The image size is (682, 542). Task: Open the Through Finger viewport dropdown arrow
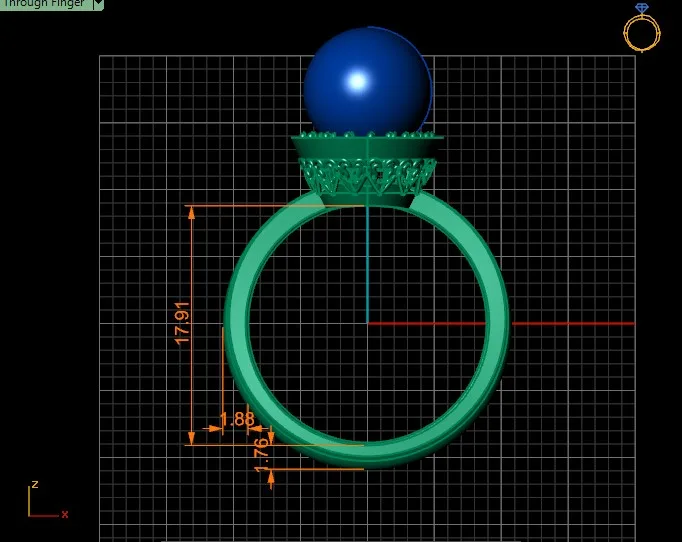point(98,4)
